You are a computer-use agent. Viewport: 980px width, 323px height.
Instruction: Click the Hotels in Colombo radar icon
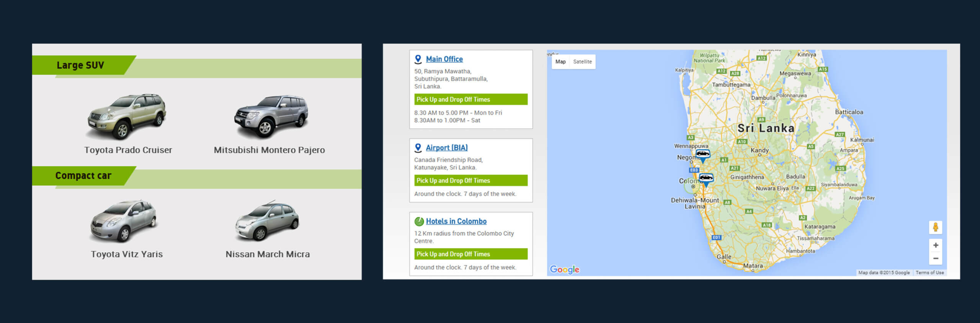point(419,221)
